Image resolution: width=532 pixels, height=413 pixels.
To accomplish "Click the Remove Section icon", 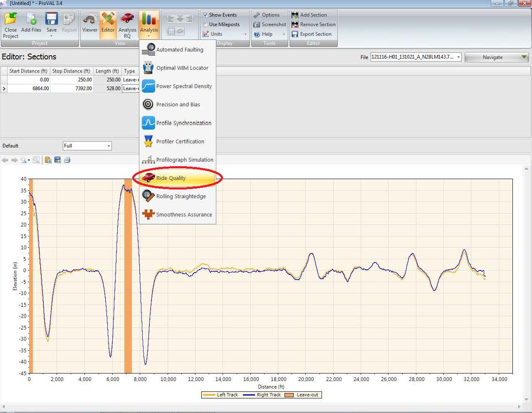I will coord(295,25).
